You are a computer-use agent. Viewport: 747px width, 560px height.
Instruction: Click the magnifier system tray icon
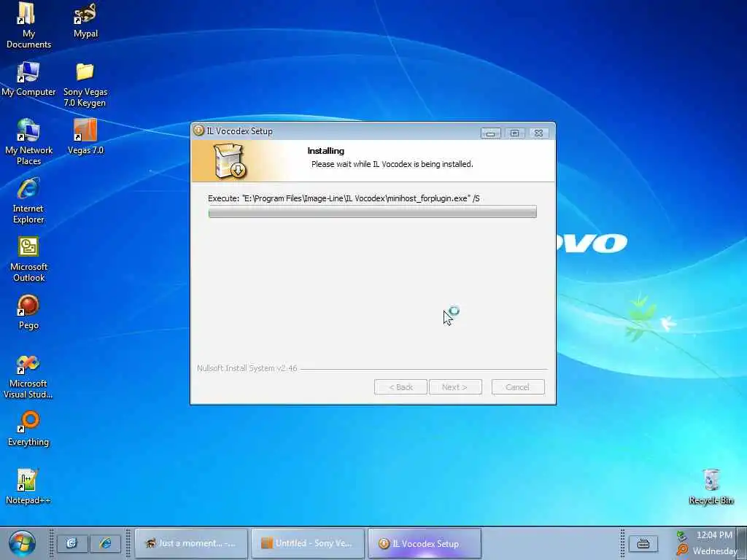click(x=682, y=550)
